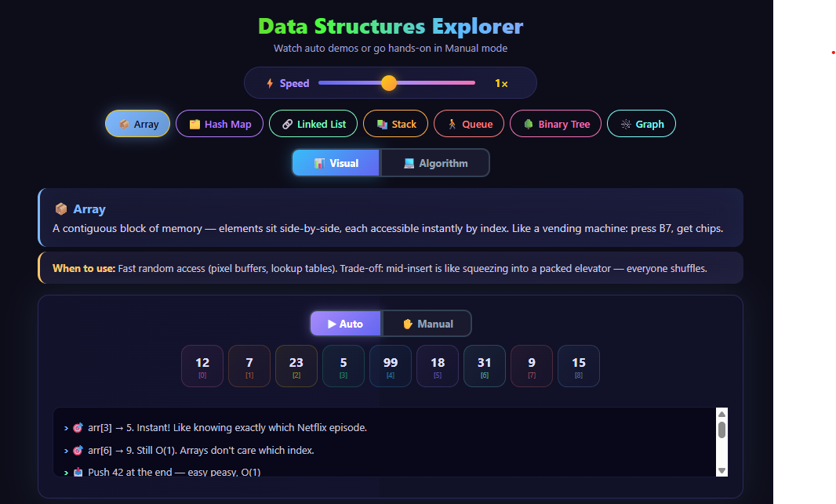This screenshot has height=504, width=836.
Task: Click the lightning bolt next to Speed
Action: point(269,82)
